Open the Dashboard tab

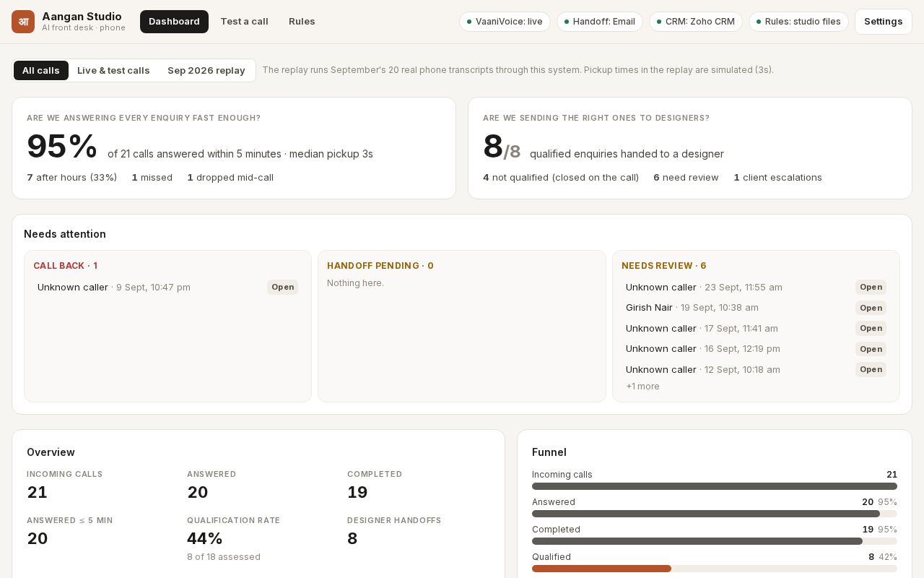174,22
